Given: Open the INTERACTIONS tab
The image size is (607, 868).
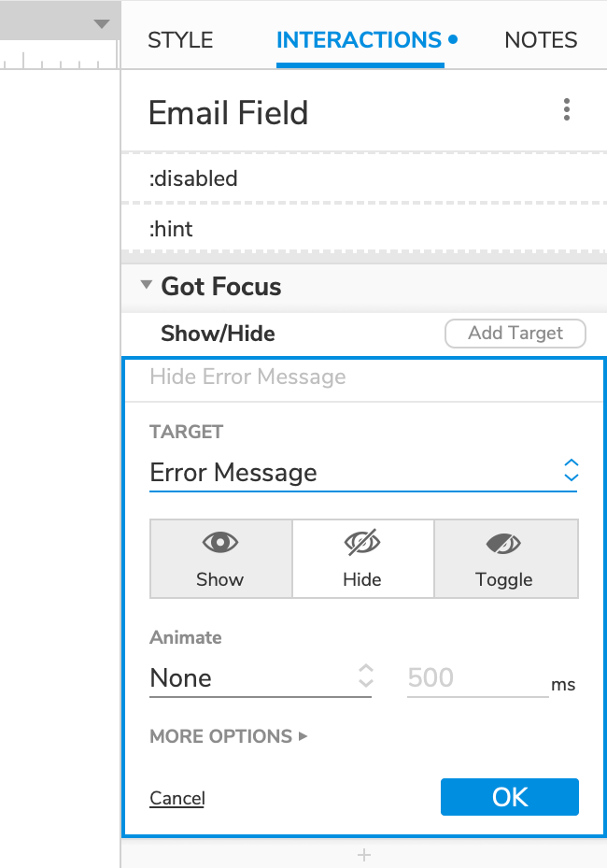Looking at the screenshot, I should 360,40.
